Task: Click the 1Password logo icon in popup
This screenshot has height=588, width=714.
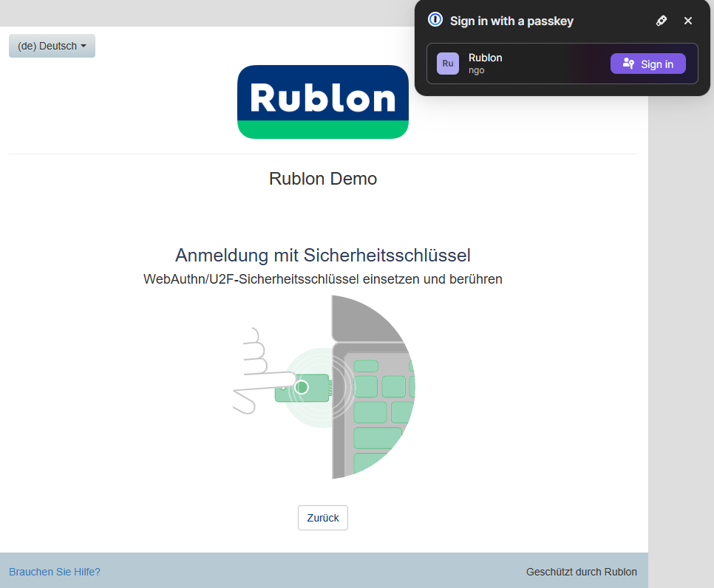Action: pos(435,20)
